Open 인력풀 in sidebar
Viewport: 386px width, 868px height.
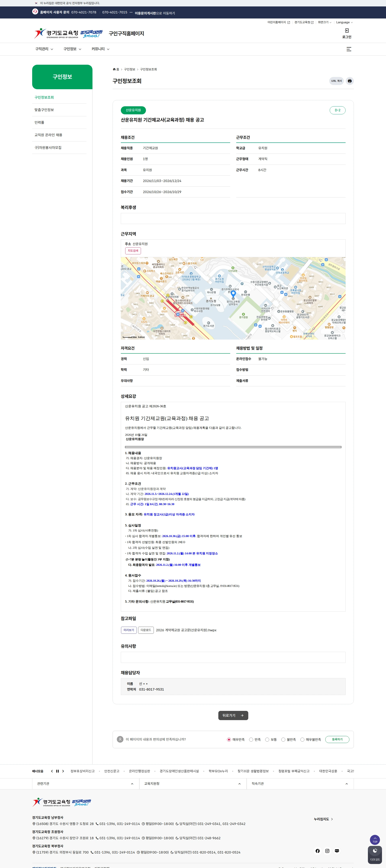click(59, 123)
